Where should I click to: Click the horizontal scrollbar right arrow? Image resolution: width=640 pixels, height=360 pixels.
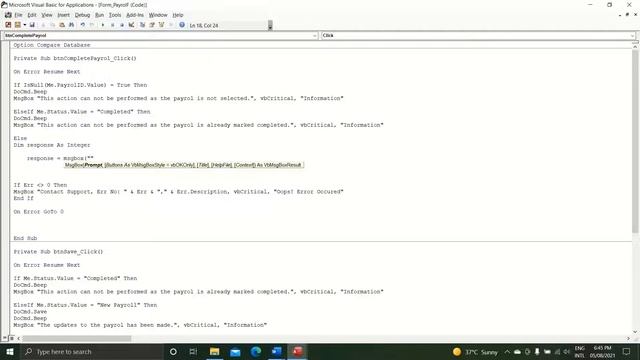pyautogui.click(x=628, y=338)
